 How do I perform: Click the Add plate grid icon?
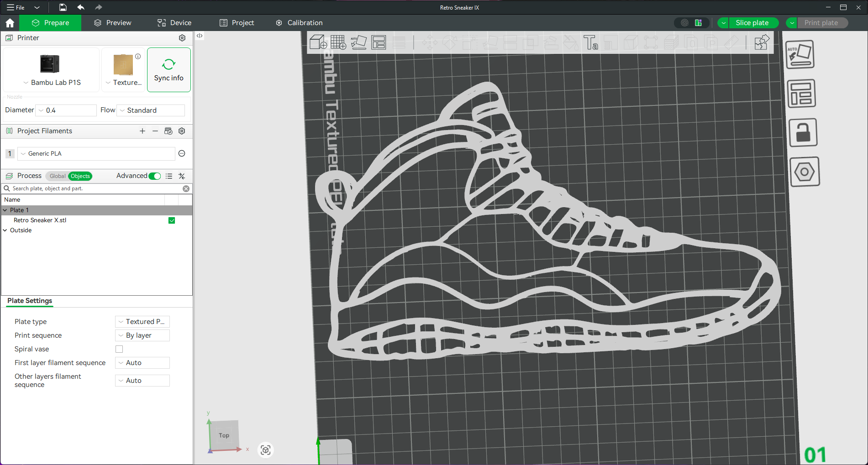coord(338,42)
